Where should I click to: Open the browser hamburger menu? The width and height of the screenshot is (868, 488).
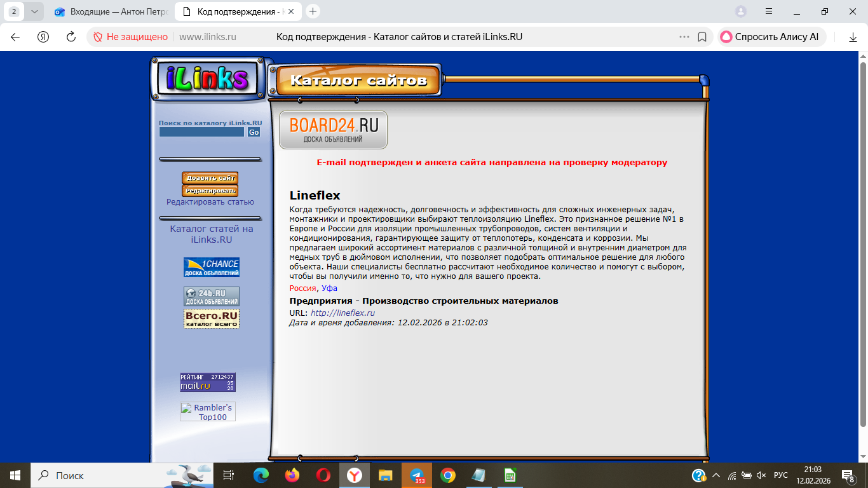[x=769, y=11]
